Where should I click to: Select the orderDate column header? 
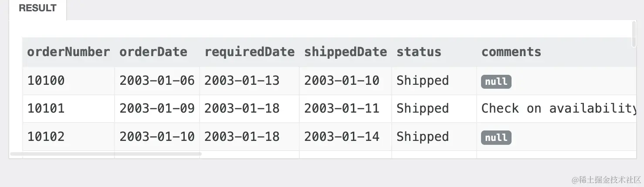click(157, 52)
